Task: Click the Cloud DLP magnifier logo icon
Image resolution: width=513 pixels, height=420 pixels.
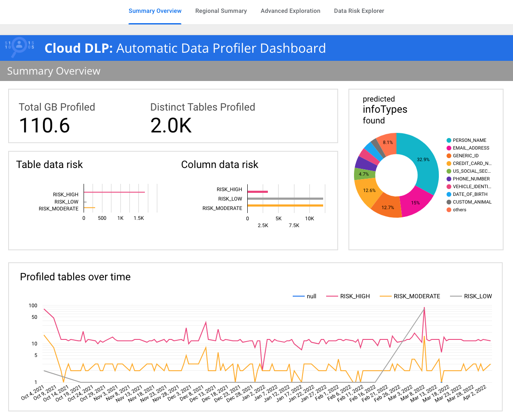Action: [x=19, y=48]
